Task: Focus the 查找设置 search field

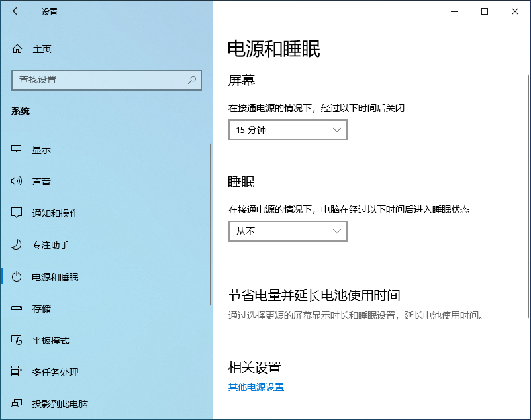Action: [99, 79]
